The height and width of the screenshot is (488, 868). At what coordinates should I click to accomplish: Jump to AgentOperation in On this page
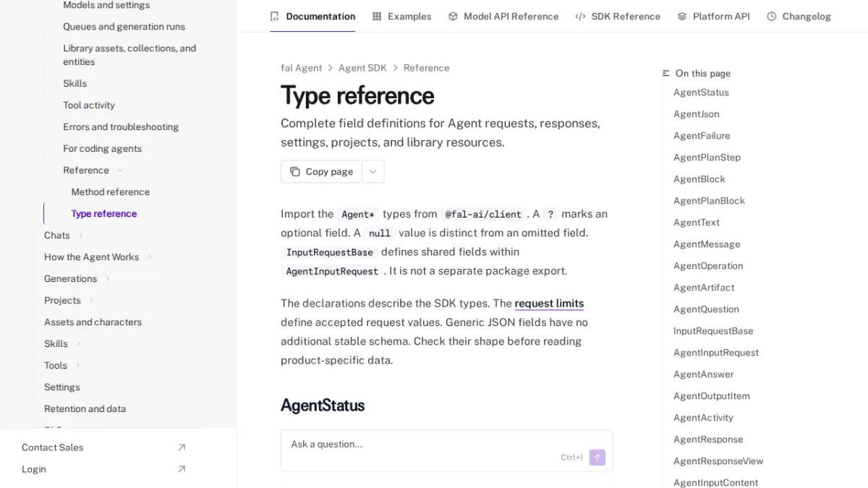[x=708, y=266]
